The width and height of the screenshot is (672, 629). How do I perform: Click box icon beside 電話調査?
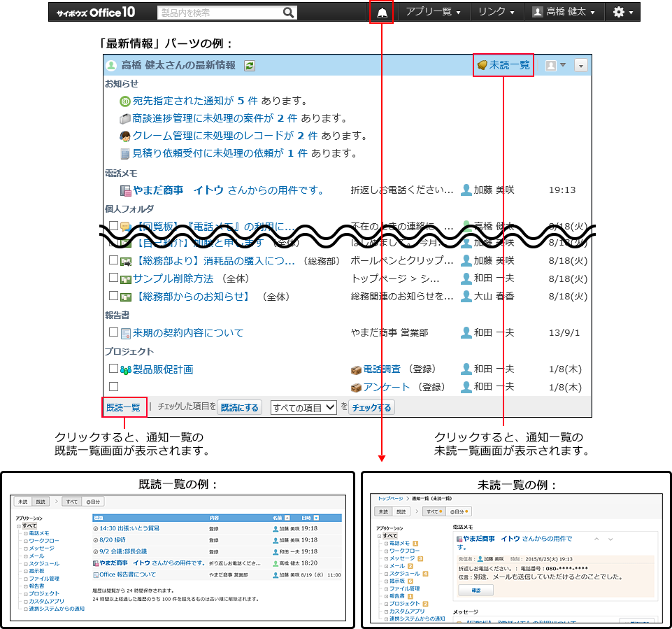pyautogui.click(x=356, y=370)
